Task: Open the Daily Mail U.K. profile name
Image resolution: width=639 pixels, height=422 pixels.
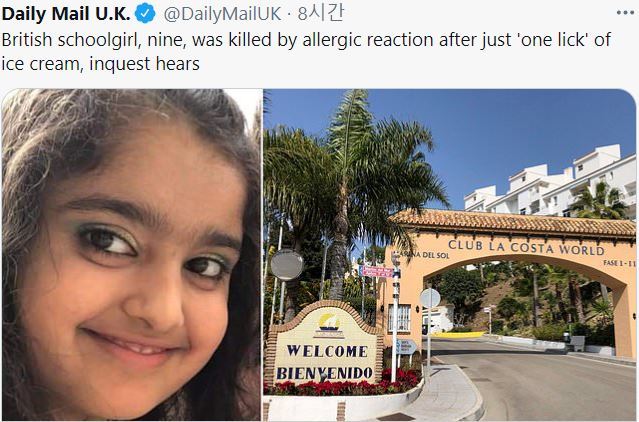Action: click(x=66, y=14)
